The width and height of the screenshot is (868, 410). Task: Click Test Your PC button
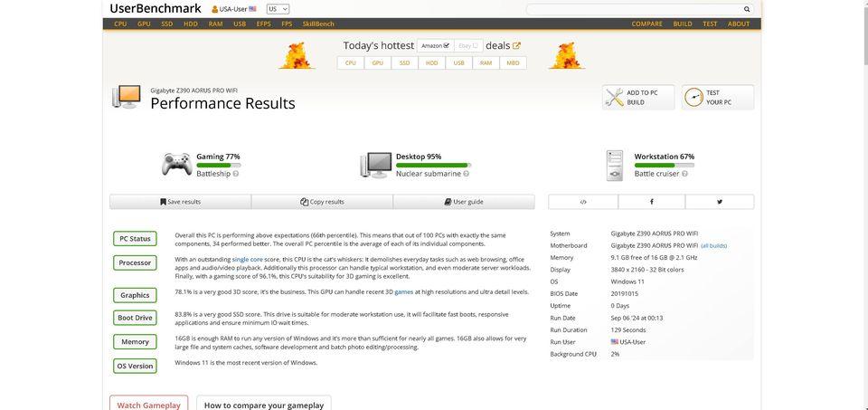point(718,98)
